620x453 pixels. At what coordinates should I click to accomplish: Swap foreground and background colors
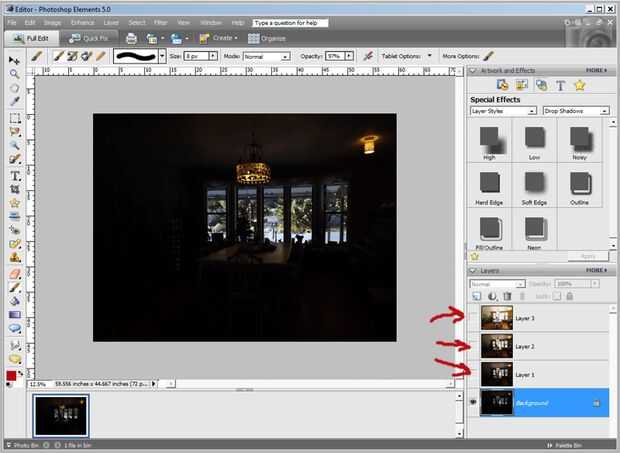[x=20, y=373]
